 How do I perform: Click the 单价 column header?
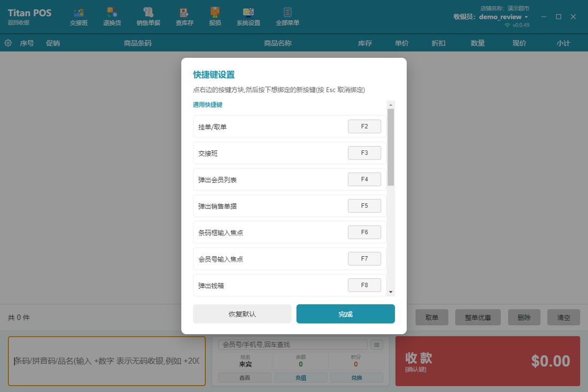point(401,43)
